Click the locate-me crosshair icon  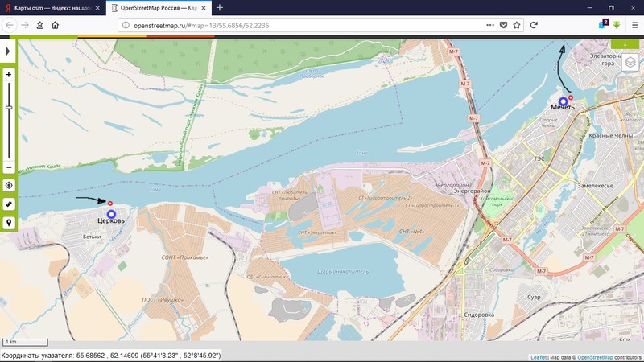(8, 185)
